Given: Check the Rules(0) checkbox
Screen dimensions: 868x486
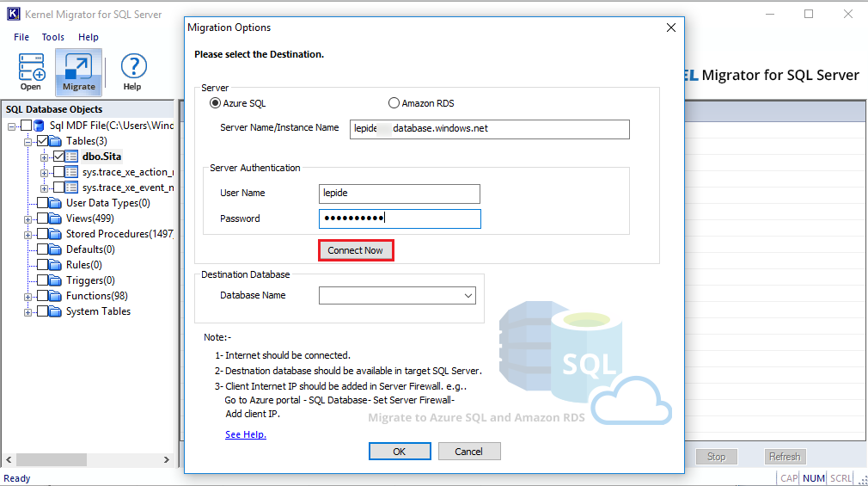Looking at the screenshot, I should pos(42,266).
